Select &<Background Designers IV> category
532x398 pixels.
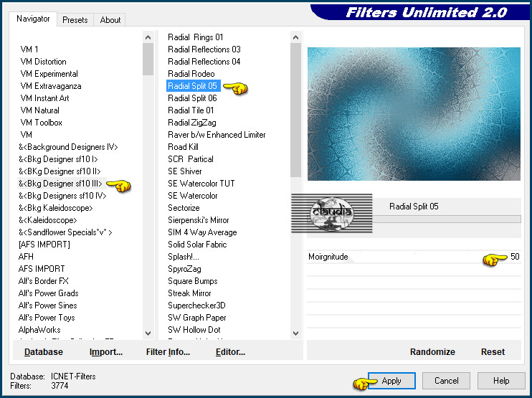tap(68, 147)
